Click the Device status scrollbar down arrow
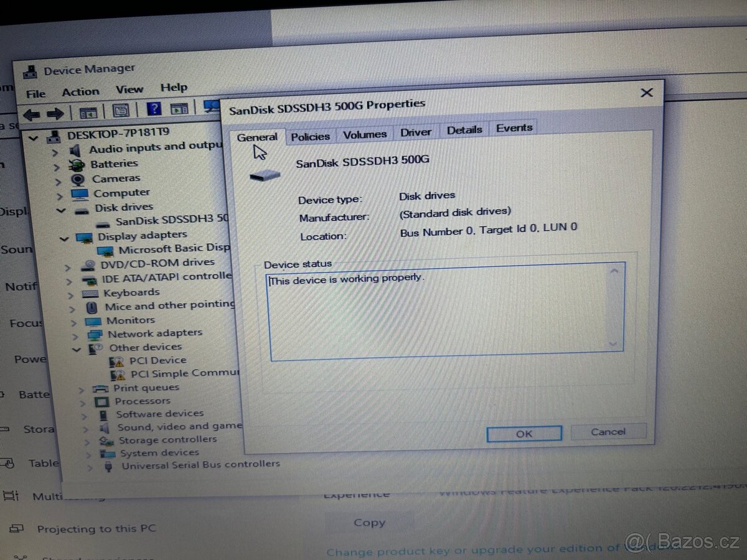This screenshot has height=560, width=747. tap(613, 343)
